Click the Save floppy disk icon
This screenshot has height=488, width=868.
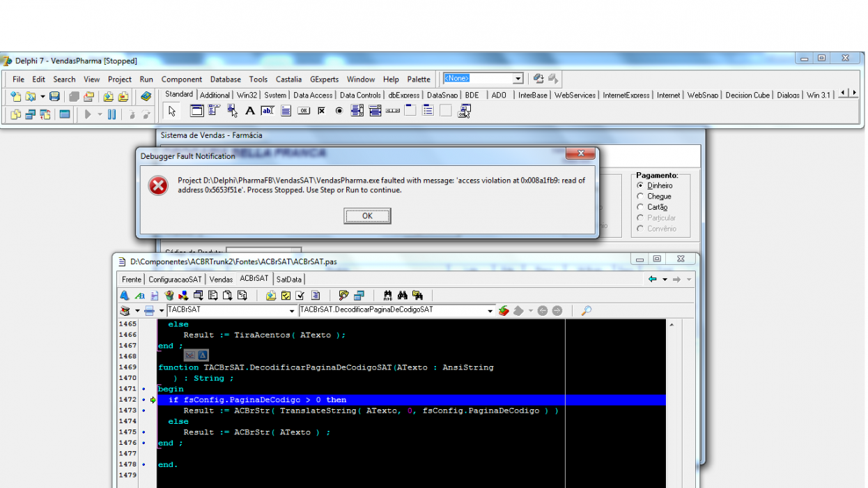point(54,96)
